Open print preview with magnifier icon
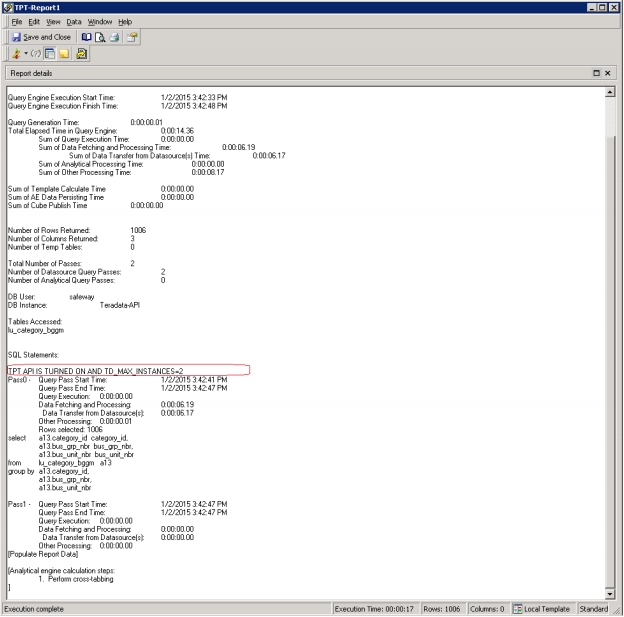 (100, 37)
